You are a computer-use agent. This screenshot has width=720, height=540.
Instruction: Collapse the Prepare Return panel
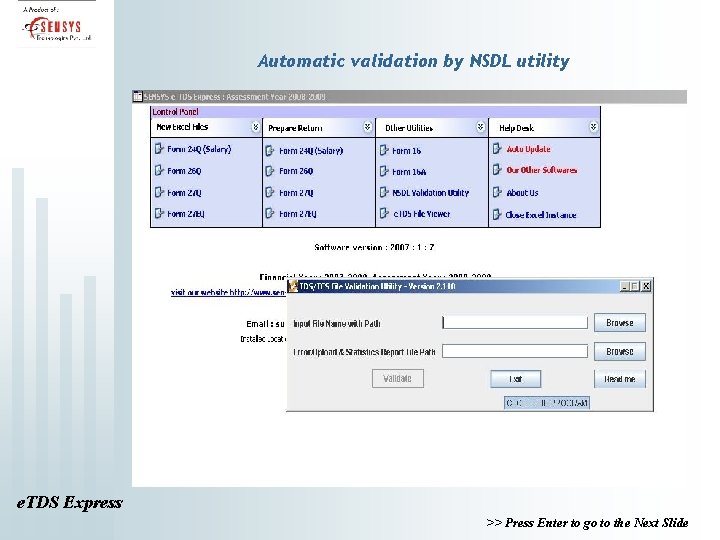367,127
